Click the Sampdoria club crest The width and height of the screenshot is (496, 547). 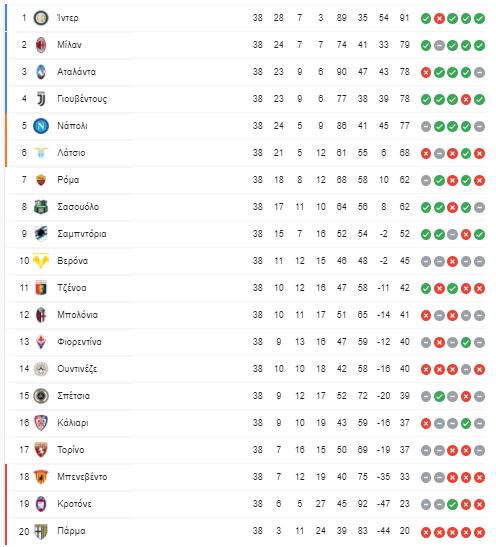pyautogui.click(x=41, y=234)
